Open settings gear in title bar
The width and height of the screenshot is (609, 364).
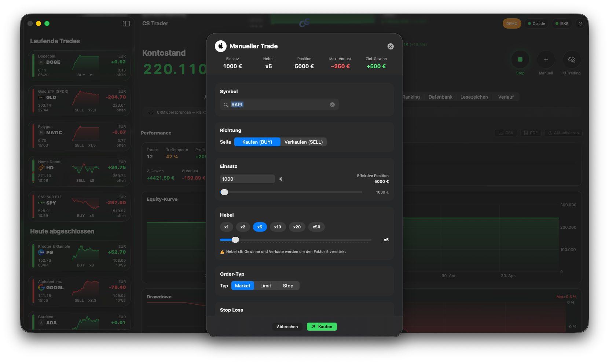(580, 23)
